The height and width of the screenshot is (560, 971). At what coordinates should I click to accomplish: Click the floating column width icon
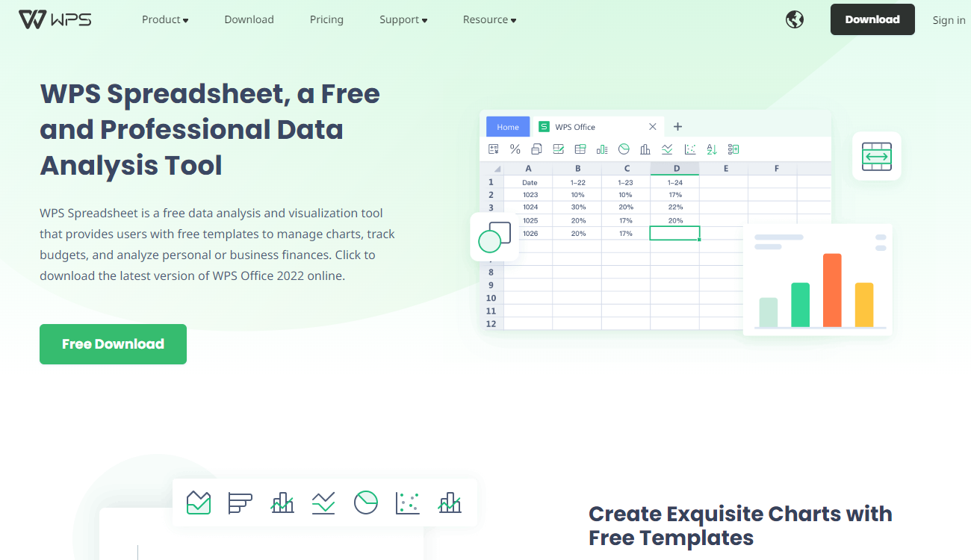(877, 156)
